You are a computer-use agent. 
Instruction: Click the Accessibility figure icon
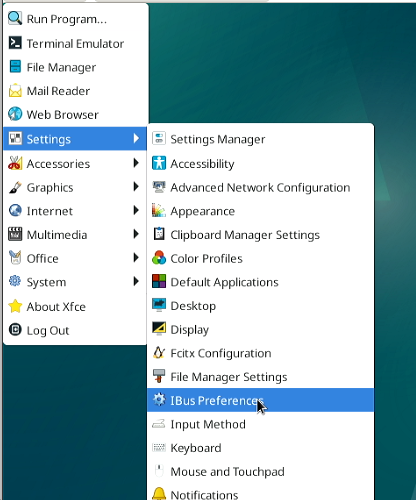(x=159, y=163)
